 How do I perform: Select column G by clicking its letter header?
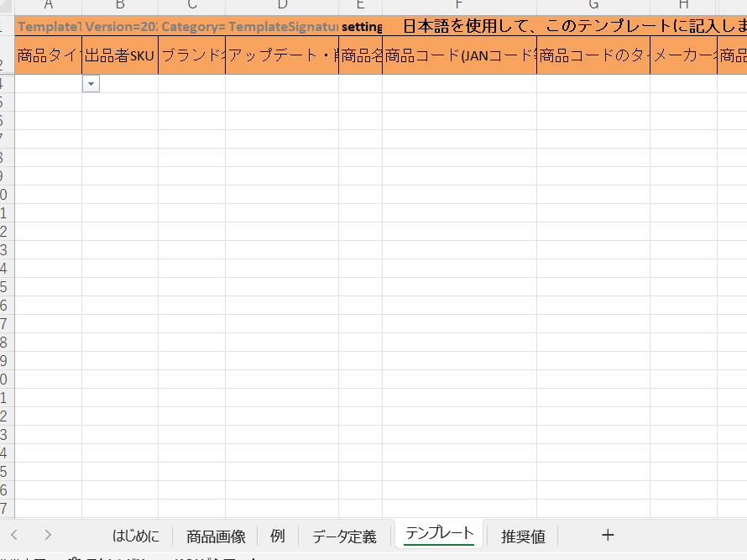(x=593, y=7)
